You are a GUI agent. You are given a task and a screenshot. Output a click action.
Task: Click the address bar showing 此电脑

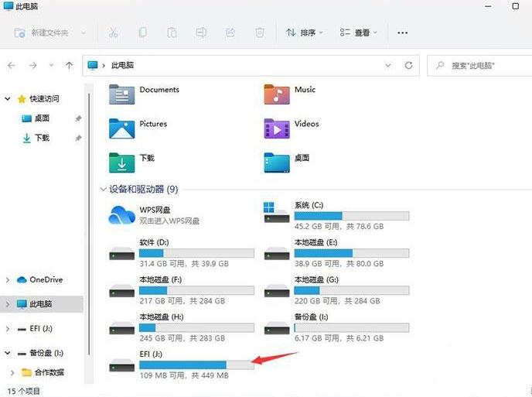coord(251,65)
